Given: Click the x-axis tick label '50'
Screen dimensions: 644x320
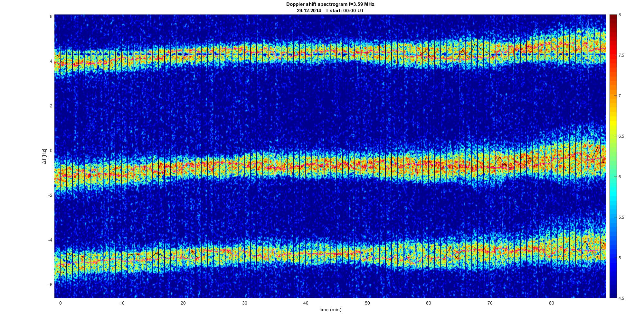Looking at the screenshot, I should pos(367,303).
